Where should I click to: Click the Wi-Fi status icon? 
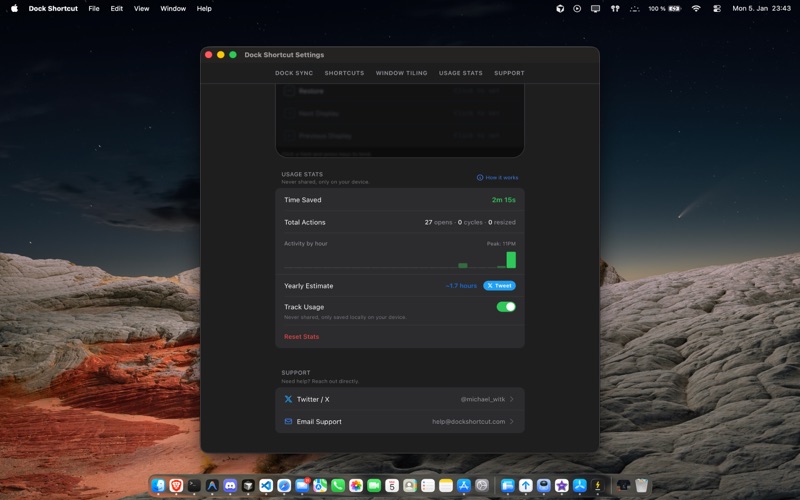pos(696,9)
